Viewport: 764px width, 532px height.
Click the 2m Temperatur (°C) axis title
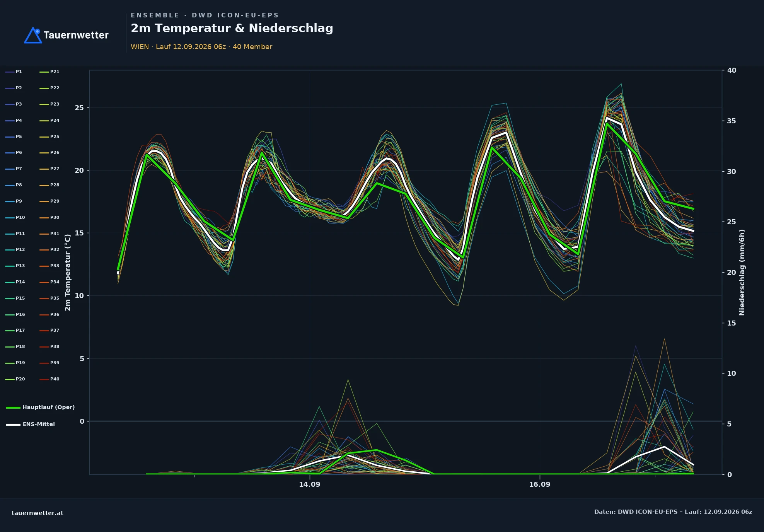(68, 272)
